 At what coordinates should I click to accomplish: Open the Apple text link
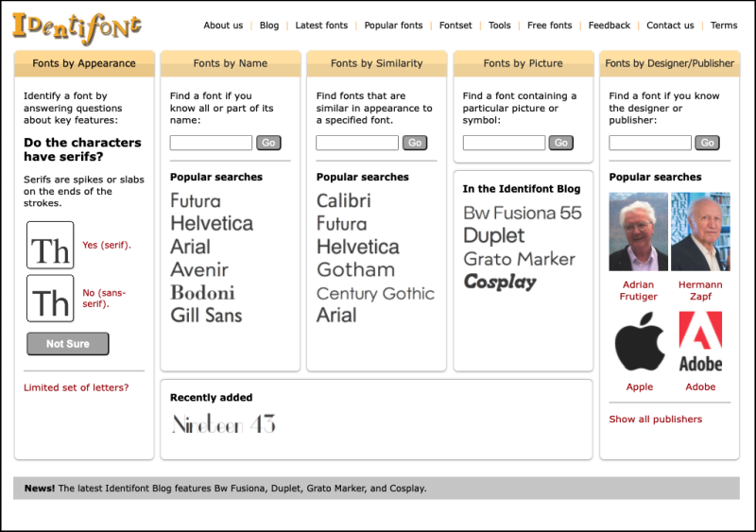pos(640,386)
